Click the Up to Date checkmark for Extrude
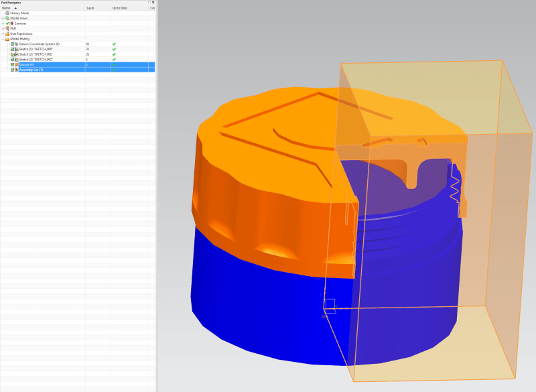The image size is (536, 392). tap(114, 64)
